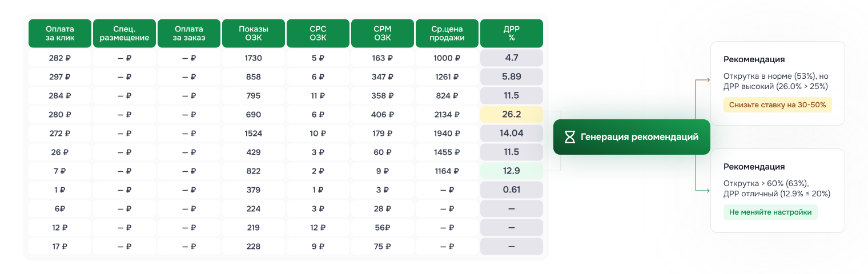Click the 1730 impressions cell

pyautogui.click(x=254, y=58)
